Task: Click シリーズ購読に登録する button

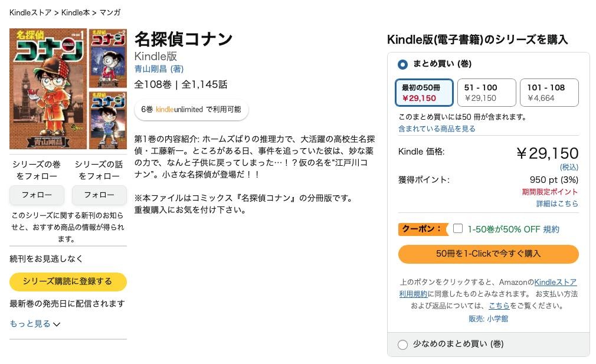Action: coord(68,281)
